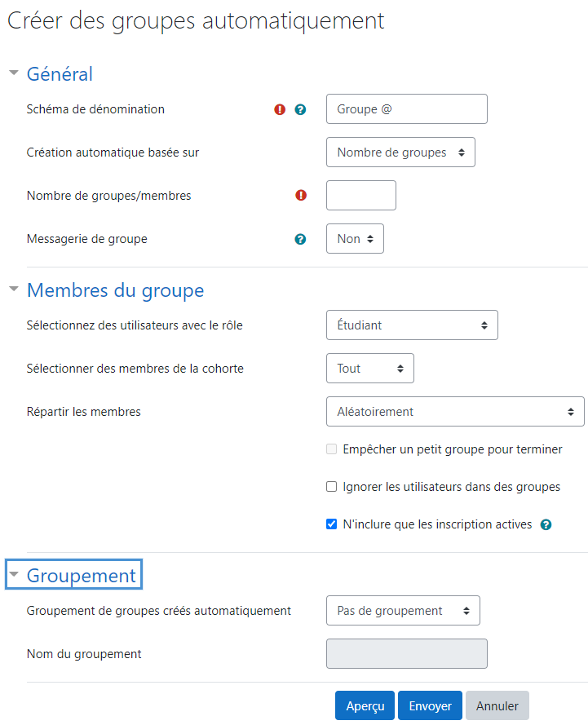Screen dimensions: 588x725
Task: Open the Aléatoirement distribution dropdown
Action: [455, 412]
